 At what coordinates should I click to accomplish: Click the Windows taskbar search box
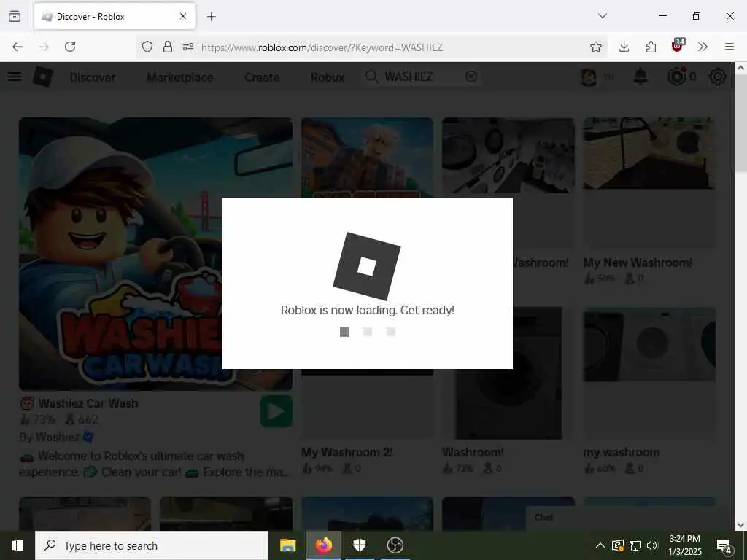pyautogui.click(x=152, y=545)
